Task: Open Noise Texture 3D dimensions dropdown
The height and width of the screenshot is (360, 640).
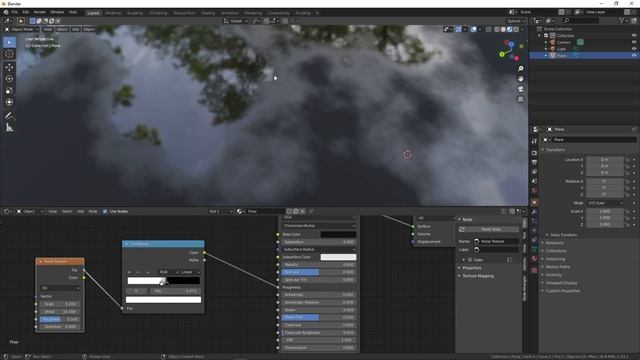Action: (x=60, y=288)
